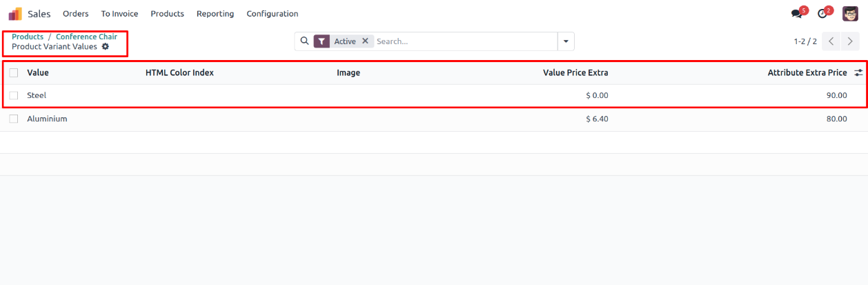Click into the Search input field
The image size is (868, 285).
tap(464, 41)
